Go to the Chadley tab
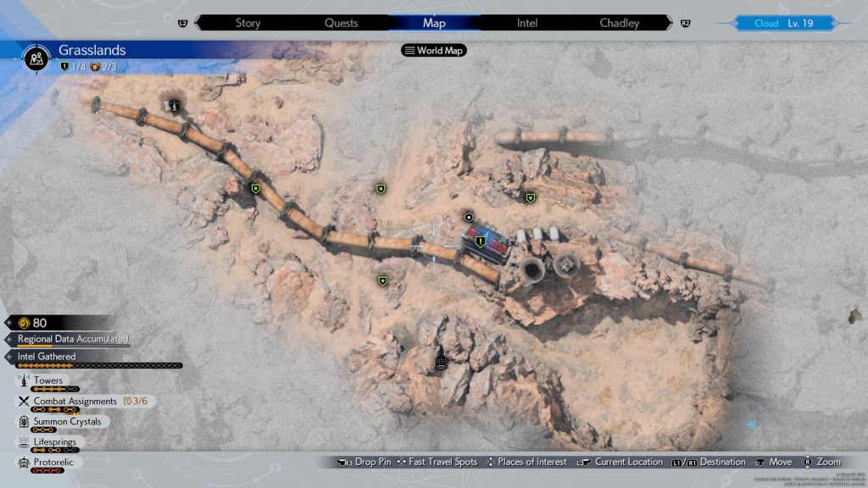This screenshot has height=488, width=868. point(620,23)
